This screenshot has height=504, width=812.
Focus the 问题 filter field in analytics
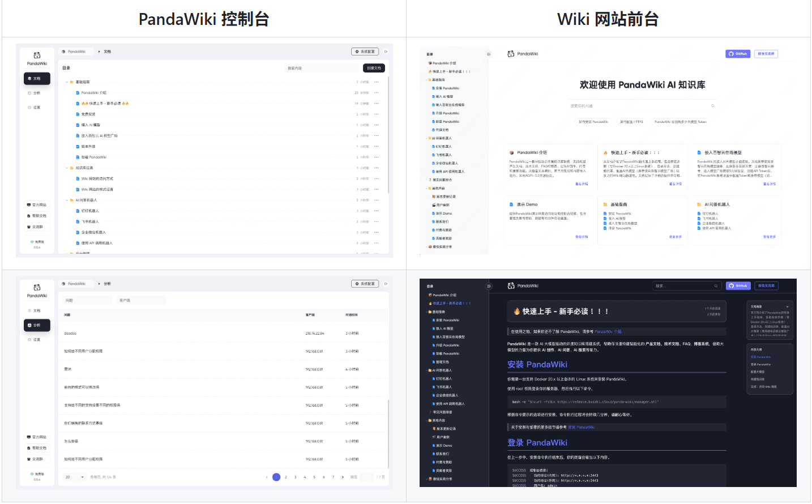pos(87,301)
